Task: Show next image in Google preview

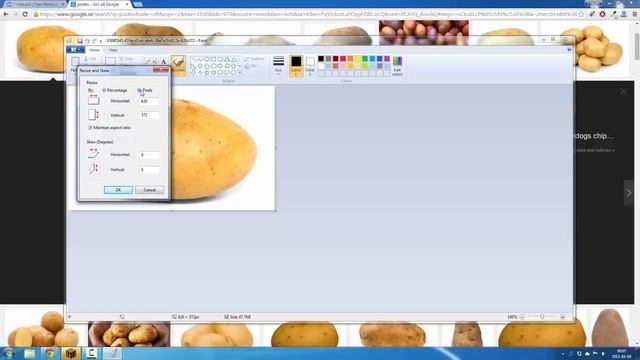Action: [x=629, y=193]
